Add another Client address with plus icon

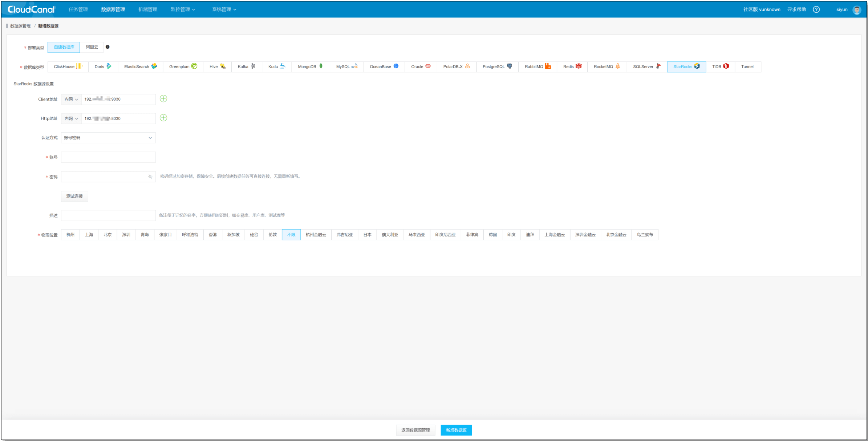(x=163, y=99)
